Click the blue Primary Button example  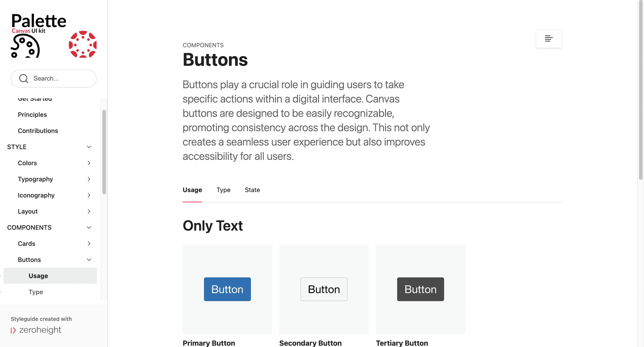[x=227, y=289]
